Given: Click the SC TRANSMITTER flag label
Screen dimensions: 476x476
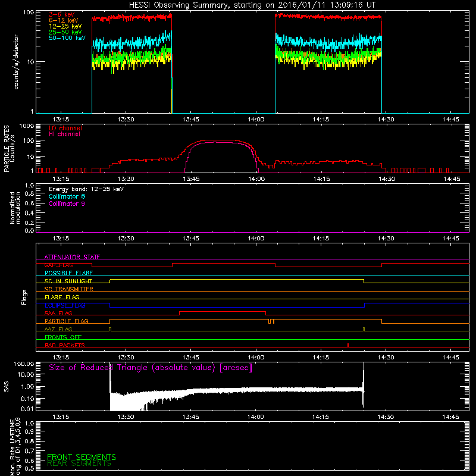Looking at the screenshot, I should [69, 289].
